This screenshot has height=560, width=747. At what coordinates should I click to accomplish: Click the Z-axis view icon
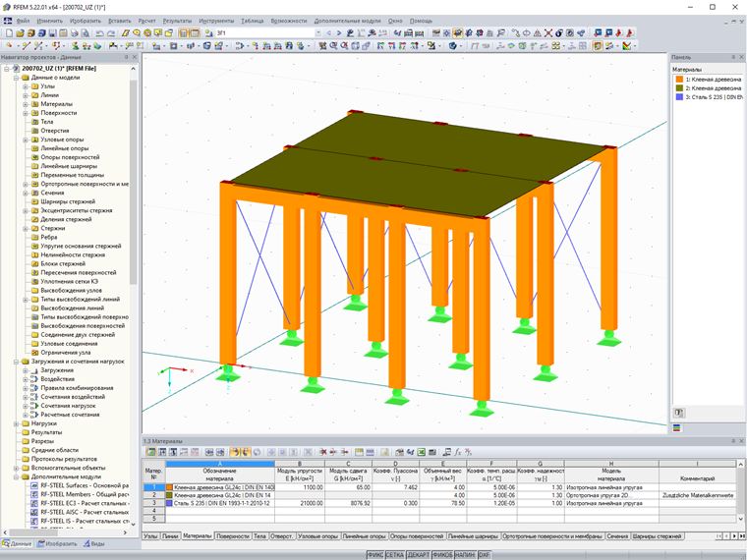click(x=403, y=46)
